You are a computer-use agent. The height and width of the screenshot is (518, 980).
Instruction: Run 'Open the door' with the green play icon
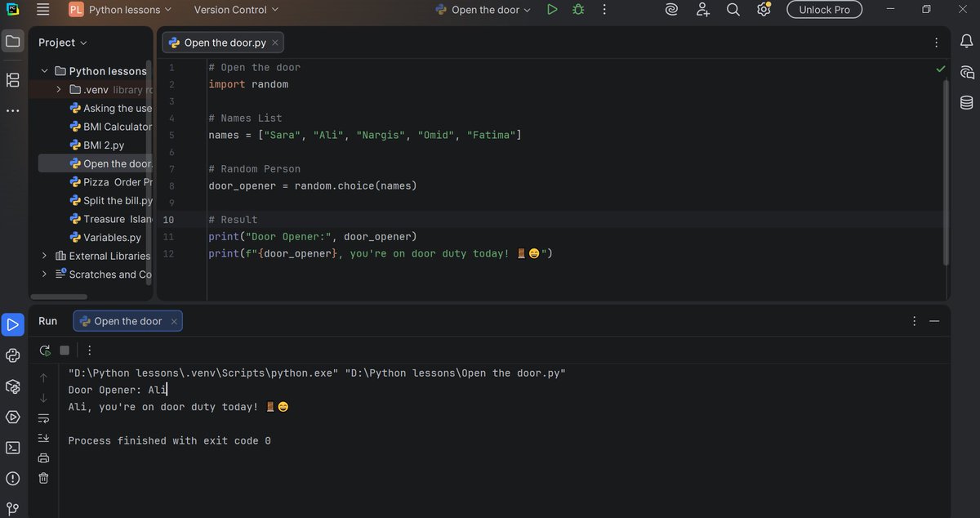(x=552, y=10)
